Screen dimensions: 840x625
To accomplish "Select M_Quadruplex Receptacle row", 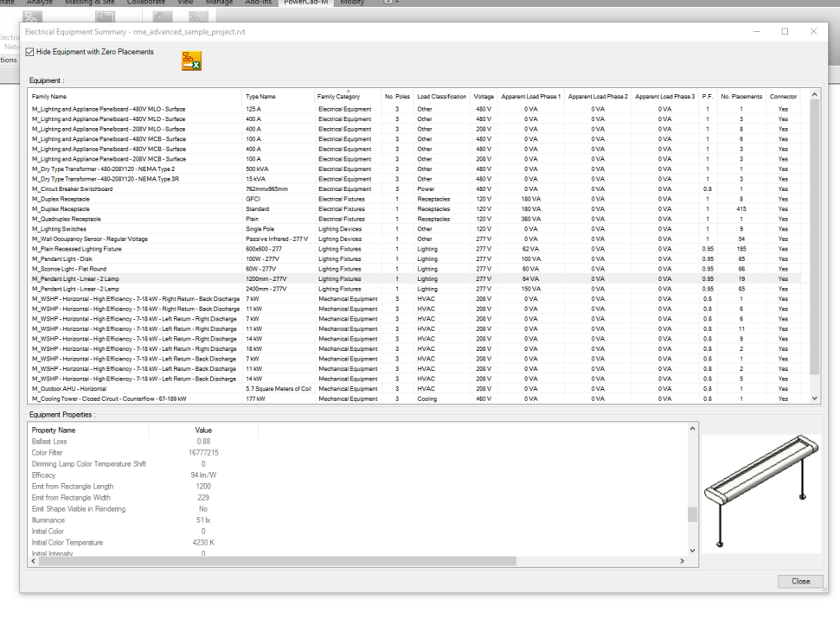I will click(416, 219).
